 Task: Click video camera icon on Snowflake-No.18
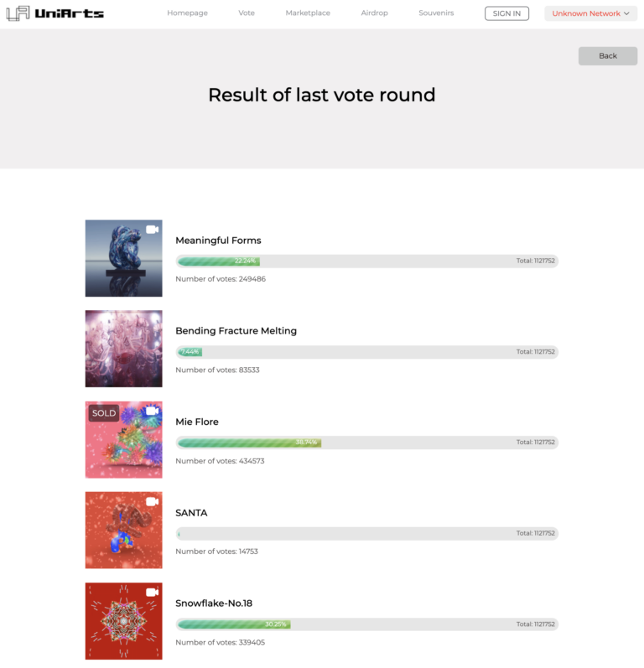[x=152, y=593]
